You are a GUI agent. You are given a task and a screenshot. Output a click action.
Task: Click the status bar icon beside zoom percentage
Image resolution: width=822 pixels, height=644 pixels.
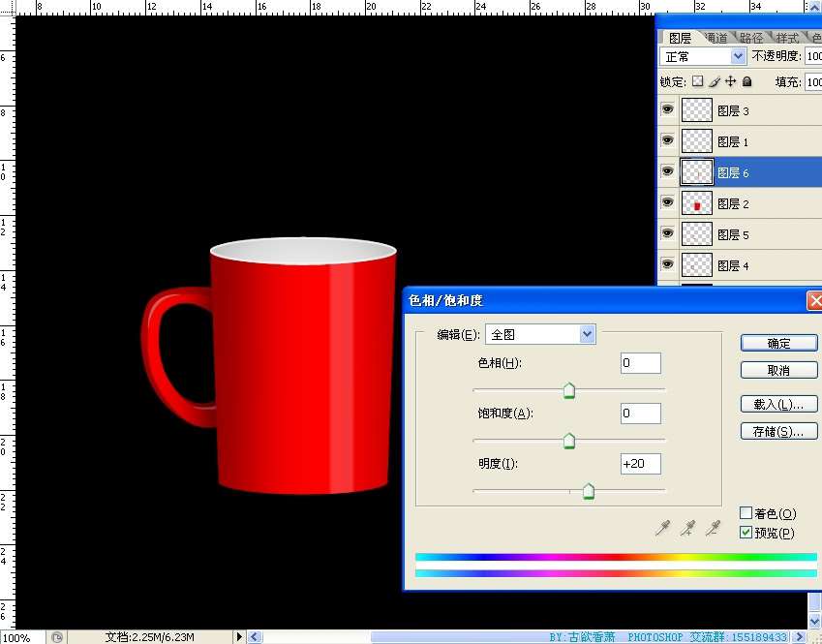pyautogui.click(x=57, y=637)
